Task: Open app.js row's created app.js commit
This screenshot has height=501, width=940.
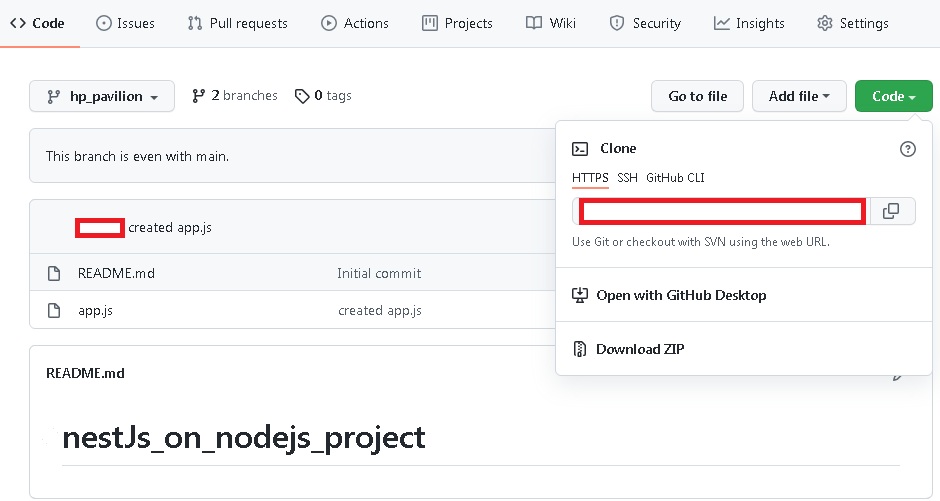Action: point(380,311)
